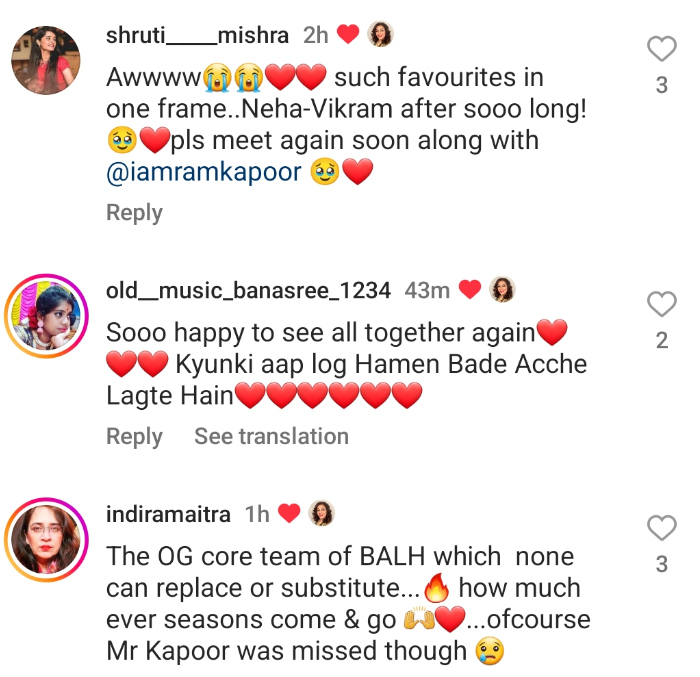This screenshot has height=677, width=700.
Task: View the 2 likes count on banasree's comment
Action: 662,341
